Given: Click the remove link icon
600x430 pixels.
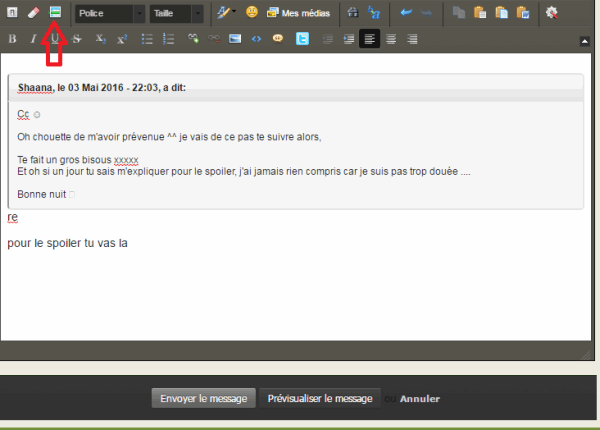Looking at the screenshot, I should 214,39.
